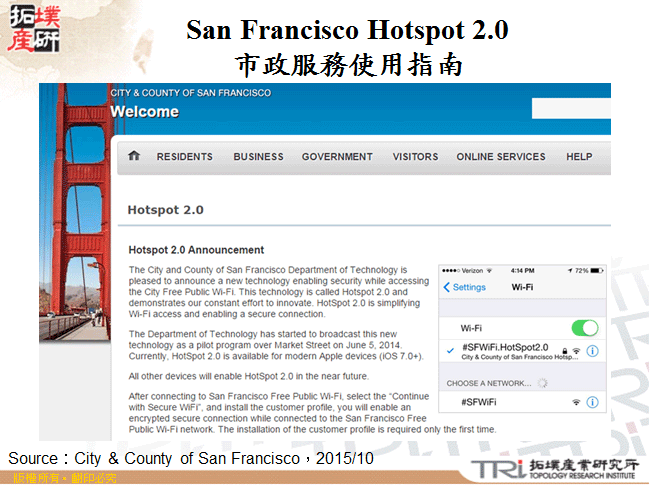Tap the lock icon on #SFWiFi.HotSpot2.0
This screenshot has width=650, height=485.
[562, 351]
